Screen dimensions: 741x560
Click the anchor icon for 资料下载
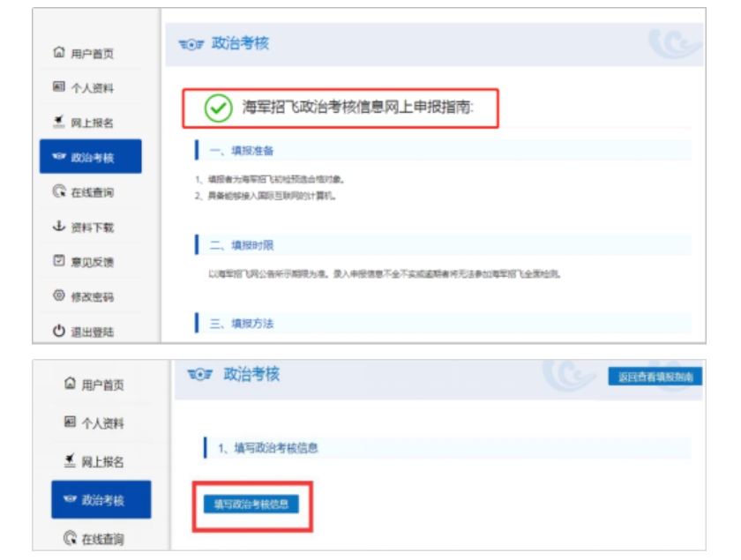(x=59, y=227)
